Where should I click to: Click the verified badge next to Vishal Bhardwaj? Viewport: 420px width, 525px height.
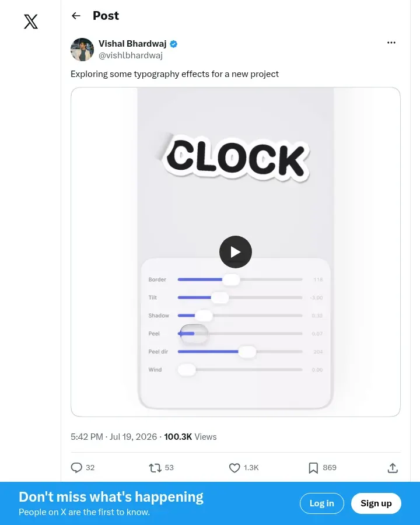(x=173, y=44)
